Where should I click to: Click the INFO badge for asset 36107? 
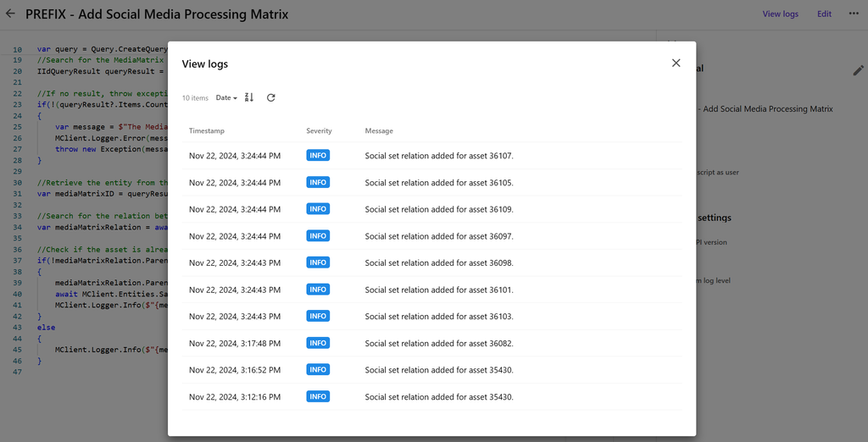pyautogui.click(x=318, y=156)
